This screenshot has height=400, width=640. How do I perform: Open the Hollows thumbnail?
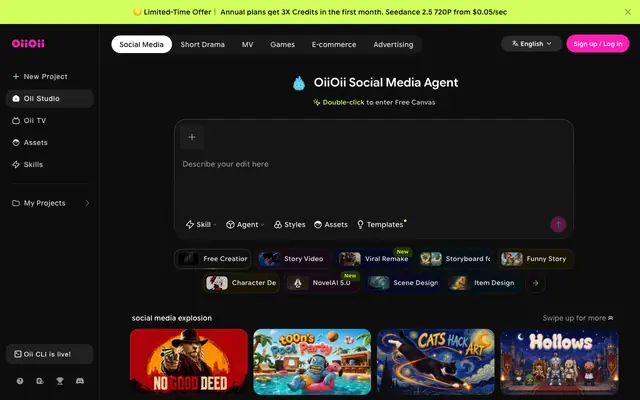[560, 362]
